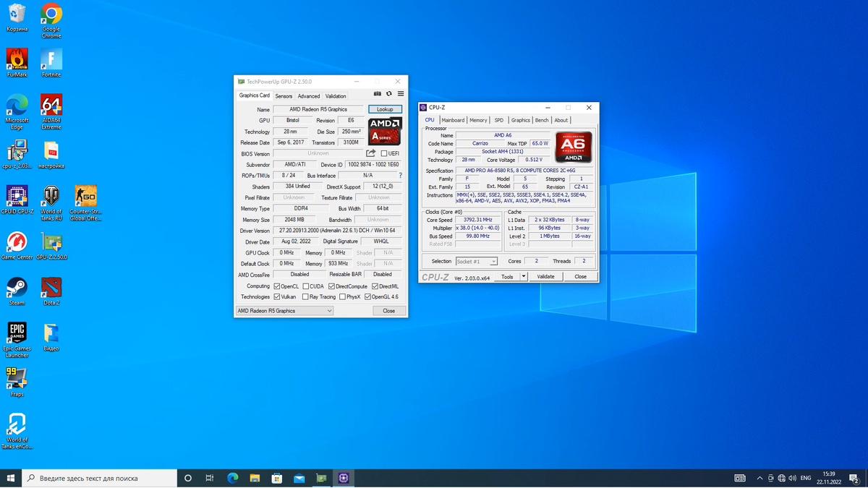Open the SPD tab in CPU-Z
Image resolution: width=868 pixels, height=488 pixels.
[x=499, y=120]
